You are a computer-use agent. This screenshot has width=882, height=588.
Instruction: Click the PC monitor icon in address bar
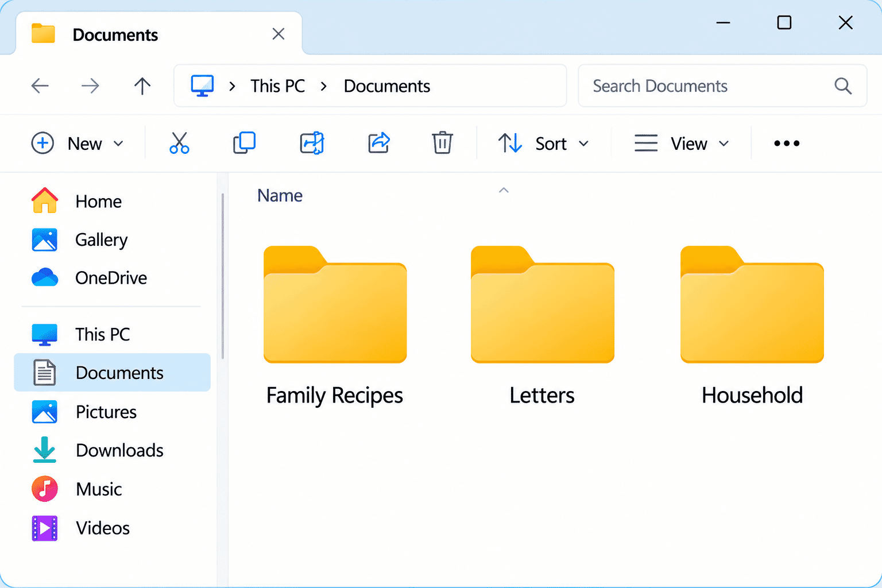click(202, 86)
